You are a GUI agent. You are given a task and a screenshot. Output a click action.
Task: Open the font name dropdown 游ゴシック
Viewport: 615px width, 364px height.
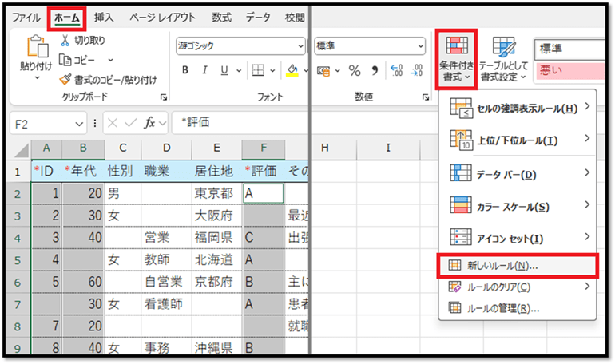tap(300, 46)
